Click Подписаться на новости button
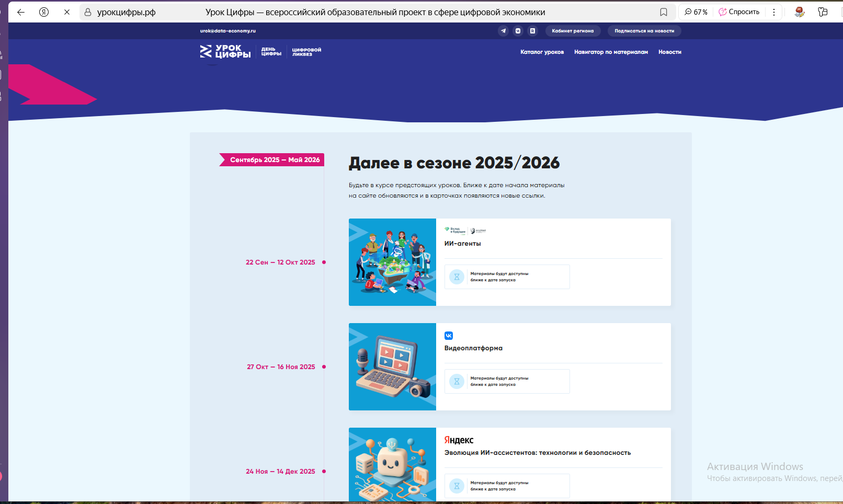 coord(644,31)
